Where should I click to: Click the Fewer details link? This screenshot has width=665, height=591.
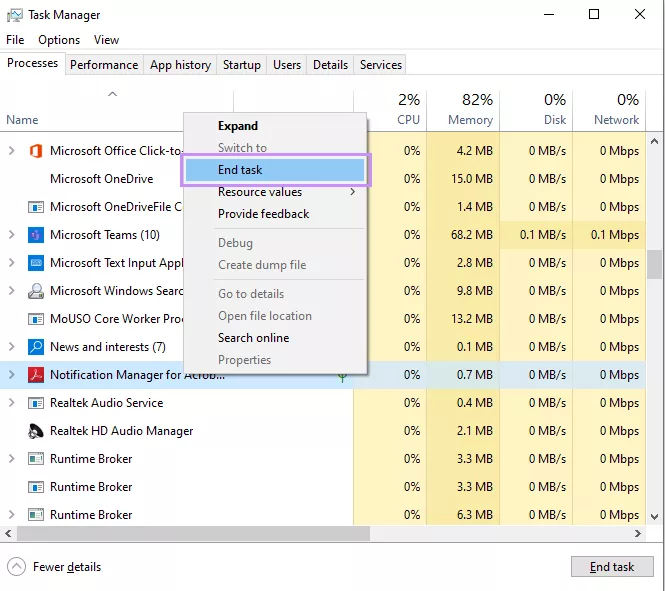point(67,567)
